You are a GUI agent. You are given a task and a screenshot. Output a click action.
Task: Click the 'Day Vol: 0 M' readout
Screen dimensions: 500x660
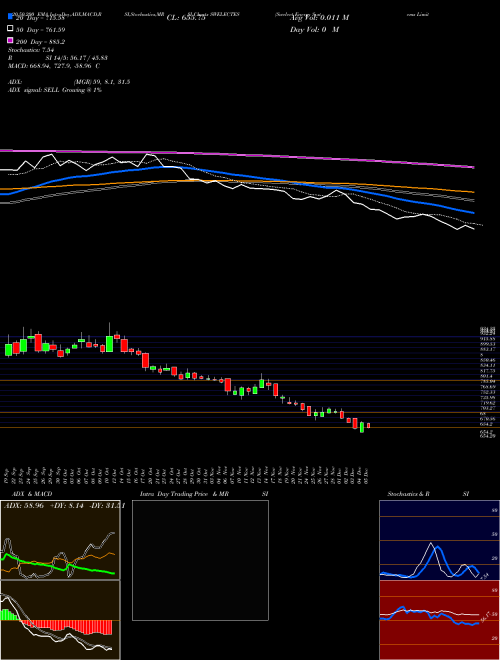pos(314,29)
